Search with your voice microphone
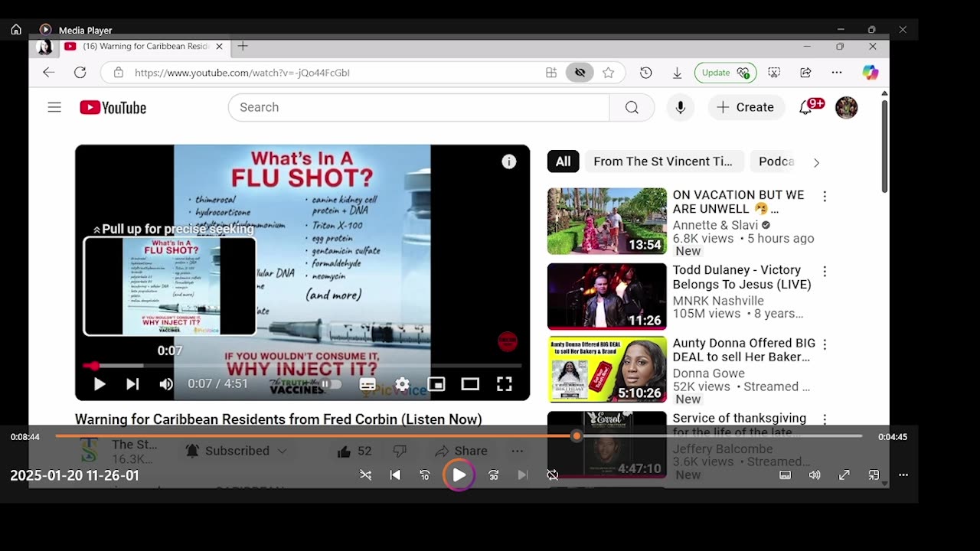Viewport: 980px width, 551px height. [681, 107]
